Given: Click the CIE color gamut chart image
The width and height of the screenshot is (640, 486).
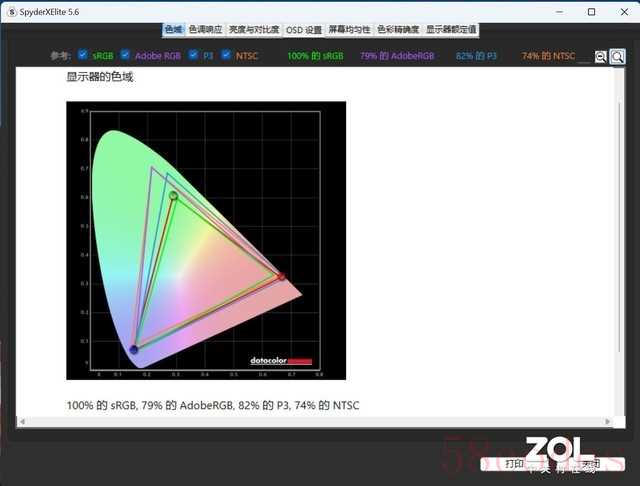Looking at the screenshot, I should tap(206, 241).
